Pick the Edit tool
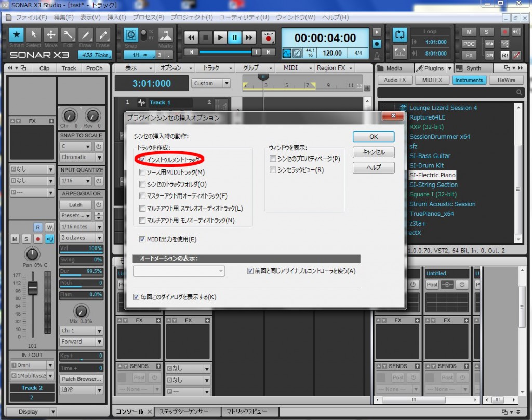The width and height of the screenshot is (532, 420). click(x=68, y=35)
